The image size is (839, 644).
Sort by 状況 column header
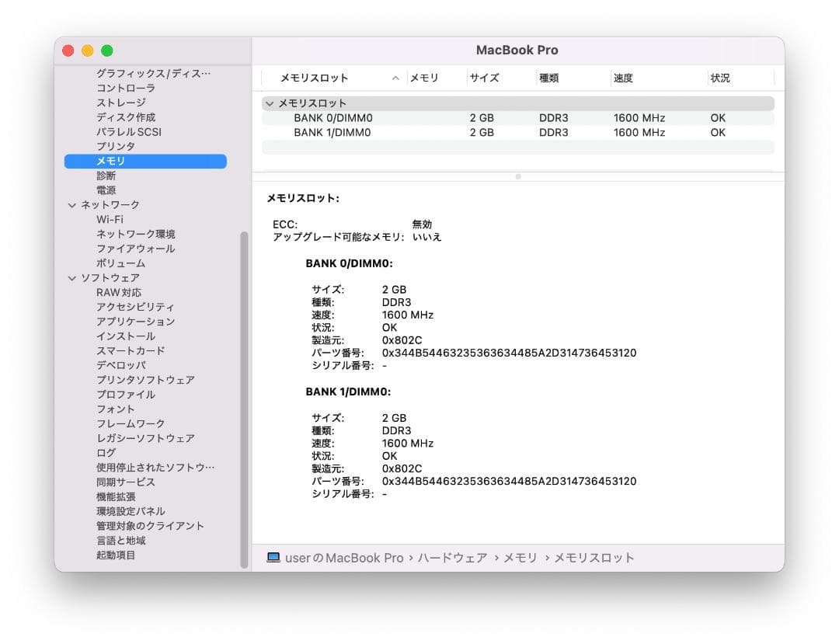(x=741, y=78)
